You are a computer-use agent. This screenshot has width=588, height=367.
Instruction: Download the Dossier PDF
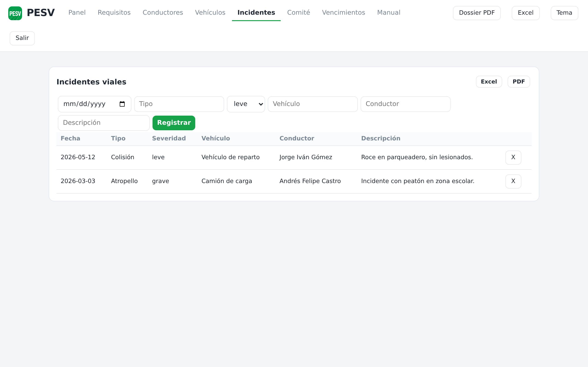[x=477, y=13]
